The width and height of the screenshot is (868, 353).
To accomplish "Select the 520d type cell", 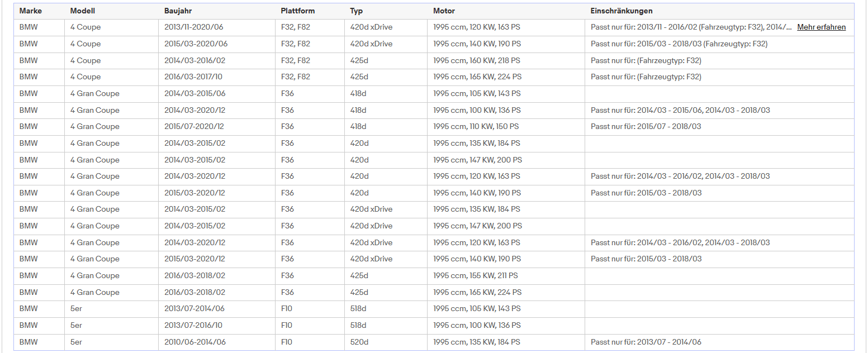I will click(x=386, y=342).
